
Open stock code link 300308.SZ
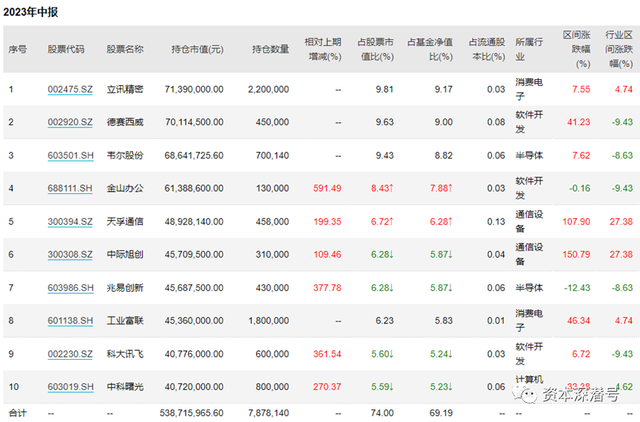pos(70,254)
